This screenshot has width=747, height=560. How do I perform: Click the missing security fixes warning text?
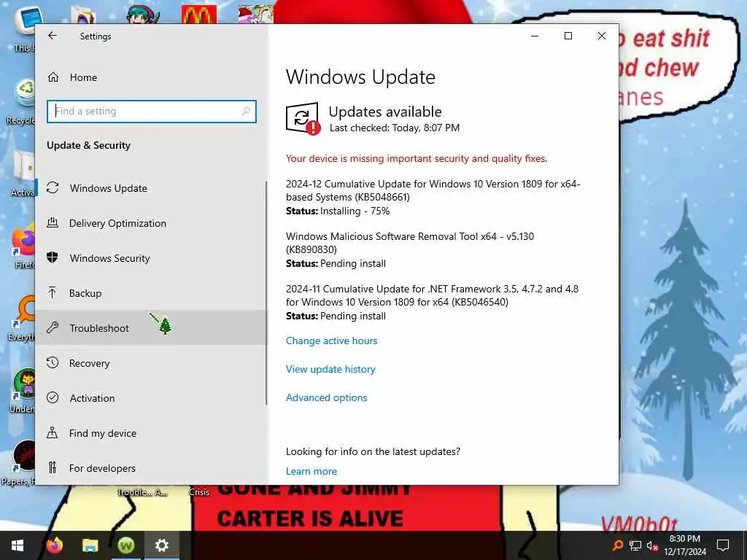417,158
